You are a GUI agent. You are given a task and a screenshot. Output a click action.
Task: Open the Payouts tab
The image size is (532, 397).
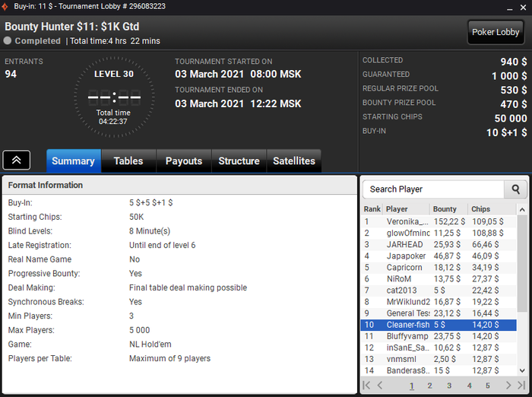184,161
